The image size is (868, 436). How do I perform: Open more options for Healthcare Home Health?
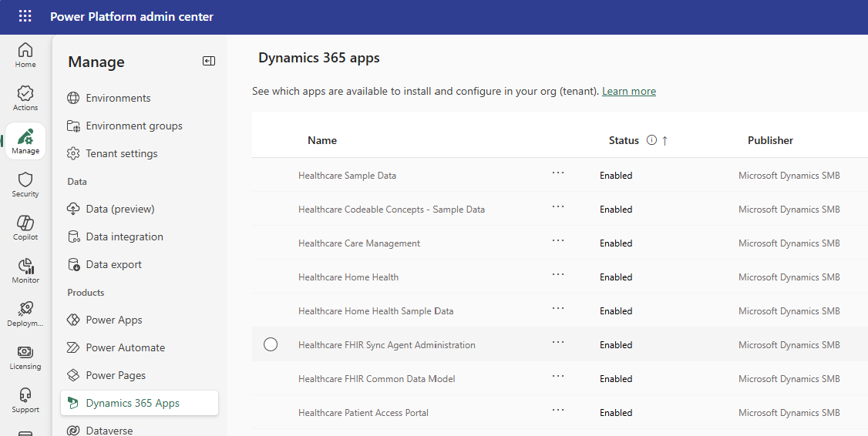[x=558, y=274]
